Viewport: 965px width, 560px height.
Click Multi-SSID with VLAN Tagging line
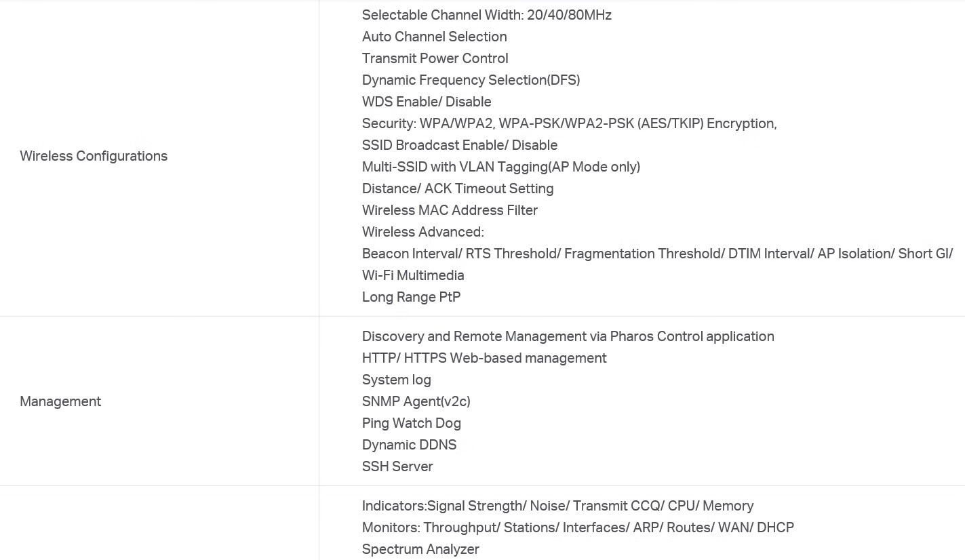tap(501, 167)
